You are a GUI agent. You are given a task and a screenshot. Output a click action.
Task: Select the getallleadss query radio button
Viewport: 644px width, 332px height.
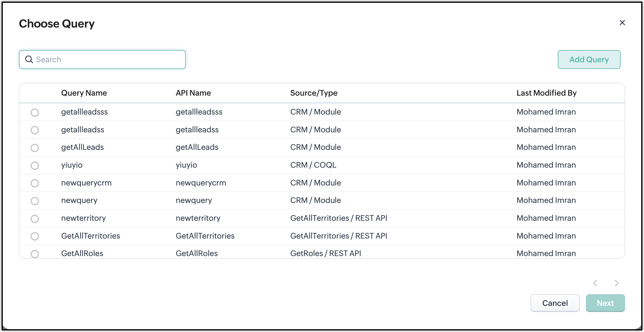pos(35,130)
